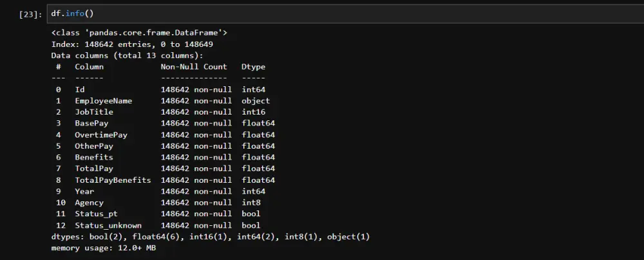The height and width of the screenshot is (260, 644).
Task: Click inside the df.info() code cell
Action: click(x=322, y=14)
